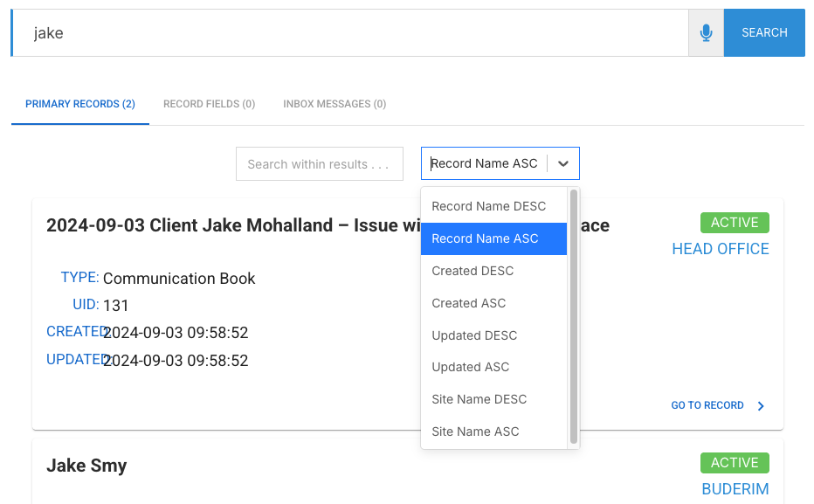Viewport: 814px width, 504px height.
Task: Switch to the PRIMARY RECORDS (2) tab
Action: (x=80, y=104)
